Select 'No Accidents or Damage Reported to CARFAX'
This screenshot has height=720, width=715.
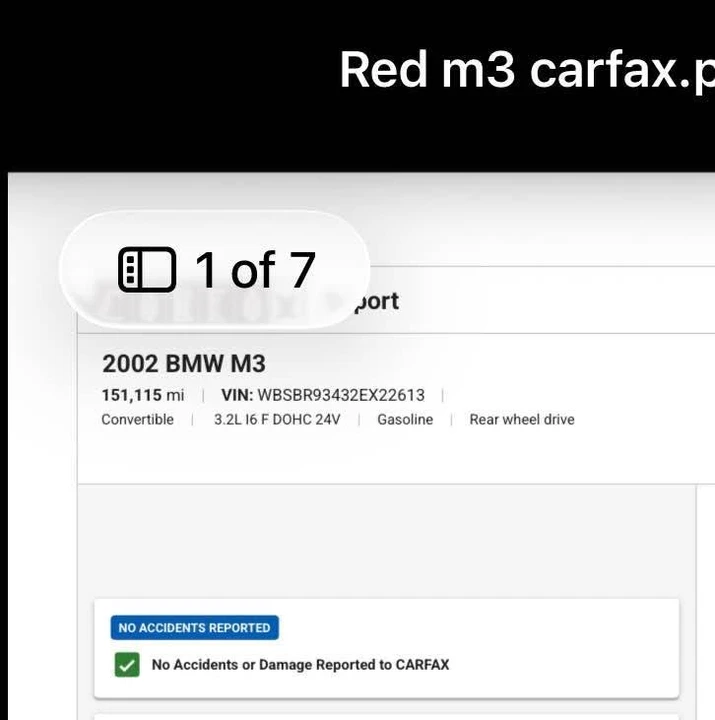300,664
